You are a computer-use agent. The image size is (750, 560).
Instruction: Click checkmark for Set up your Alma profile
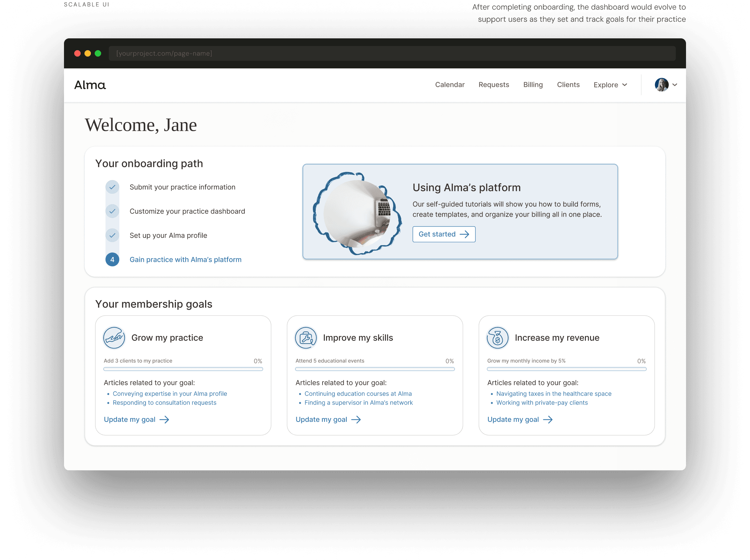pos(112,236)
